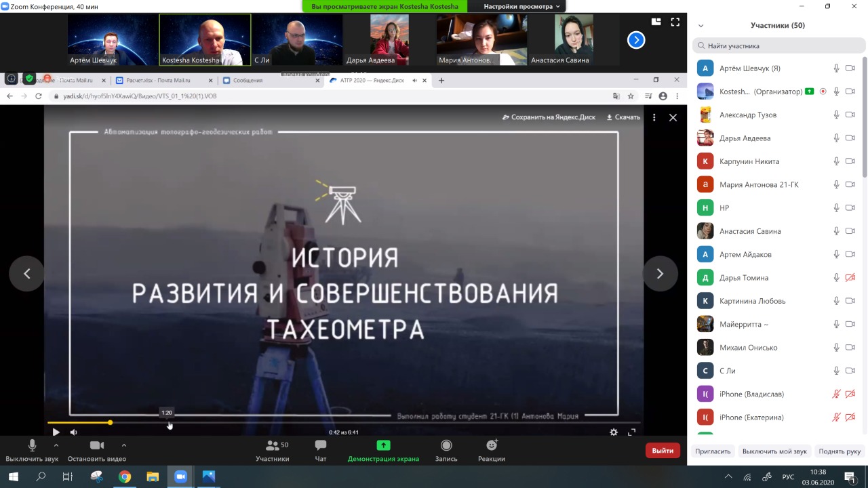The height and width of the screenshot is (488, 868).
Task: Select Артём Шевчук video thumbnail
Action: pos(113,40)
